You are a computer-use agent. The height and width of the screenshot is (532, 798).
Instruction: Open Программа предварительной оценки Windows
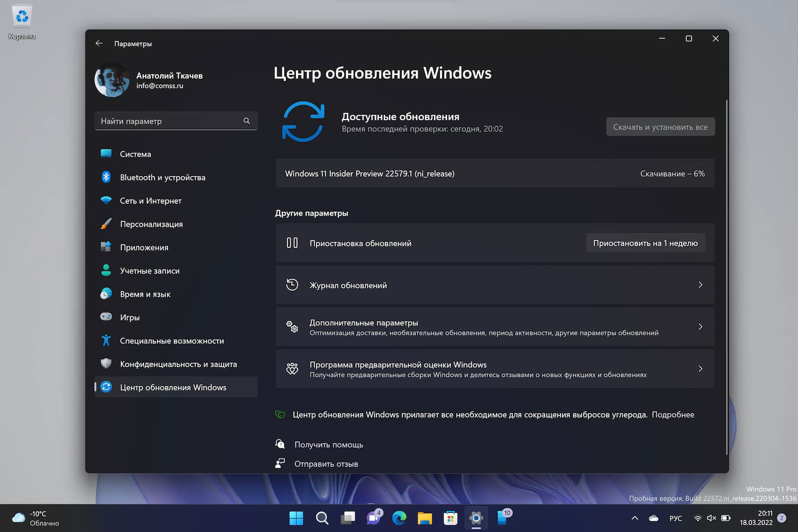(x=495, y=369)
